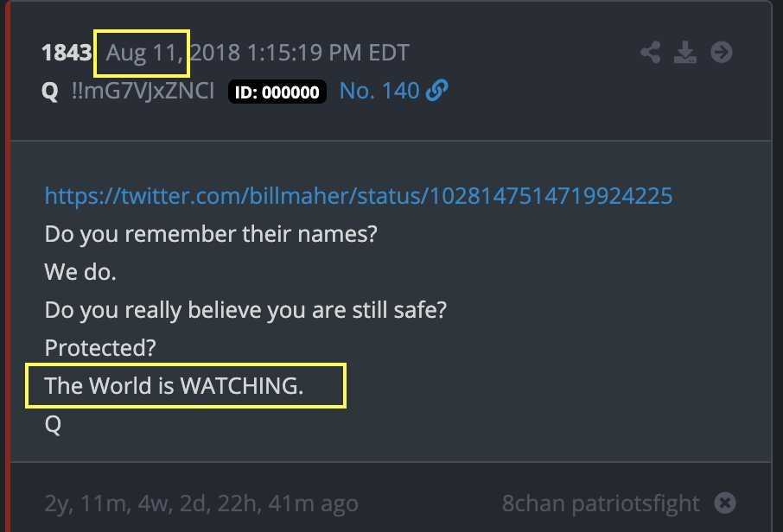The image size is (783, 532).
Task: Select post number 1843
Action: 67,53
